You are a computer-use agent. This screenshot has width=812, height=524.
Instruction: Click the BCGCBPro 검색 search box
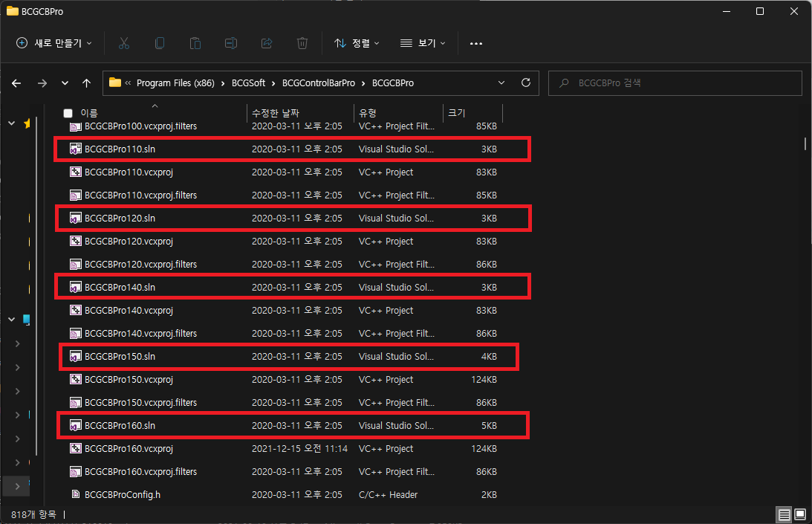[x=675, y=83]
